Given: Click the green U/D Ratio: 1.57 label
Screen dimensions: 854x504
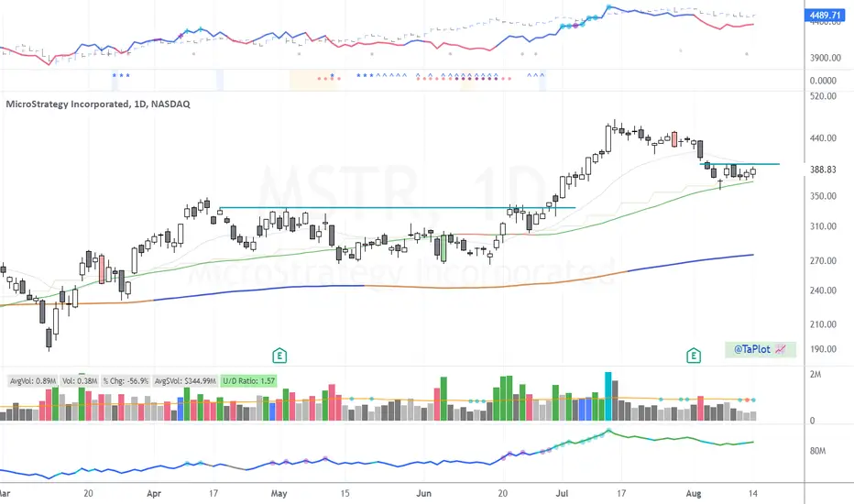Looking at the screenshot, I should (249, 381).
